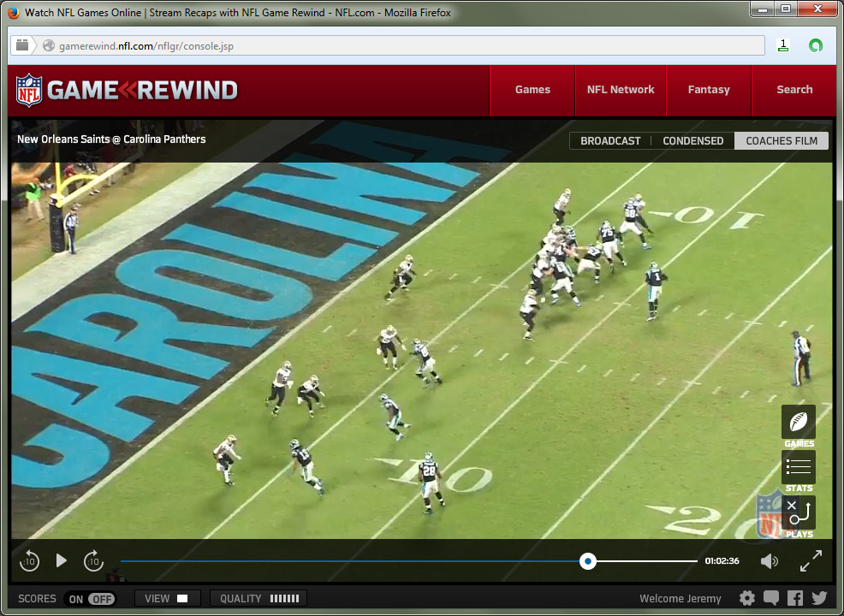Open the NFL Network menu item
Screen dimensions: 844x616
[621, 90]
